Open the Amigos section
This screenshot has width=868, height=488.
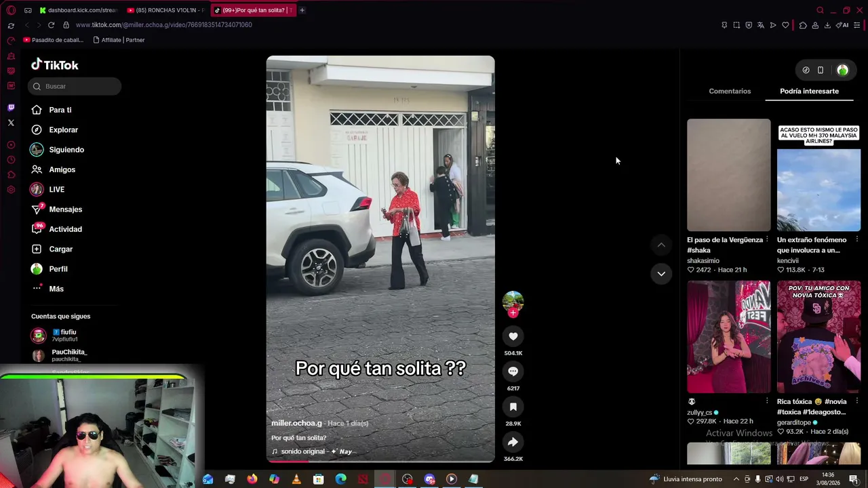54,169
